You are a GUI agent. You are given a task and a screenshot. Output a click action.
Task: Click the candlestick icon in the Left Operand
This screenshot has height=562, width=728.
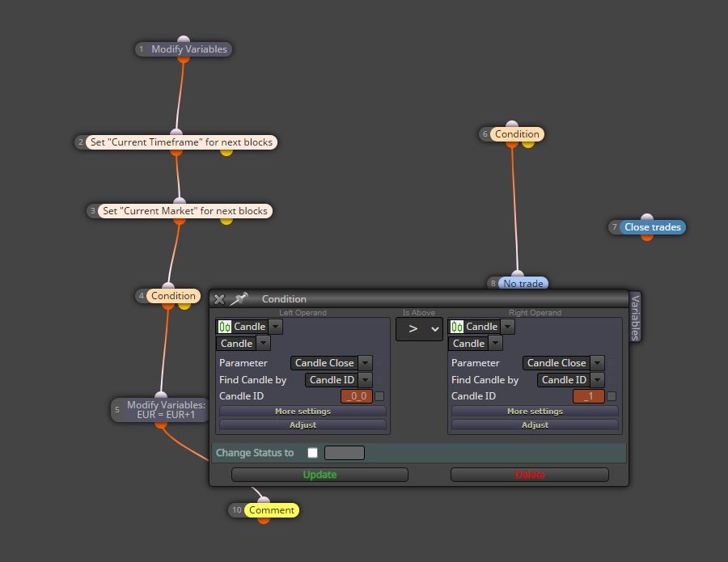(x=225, y=327)
